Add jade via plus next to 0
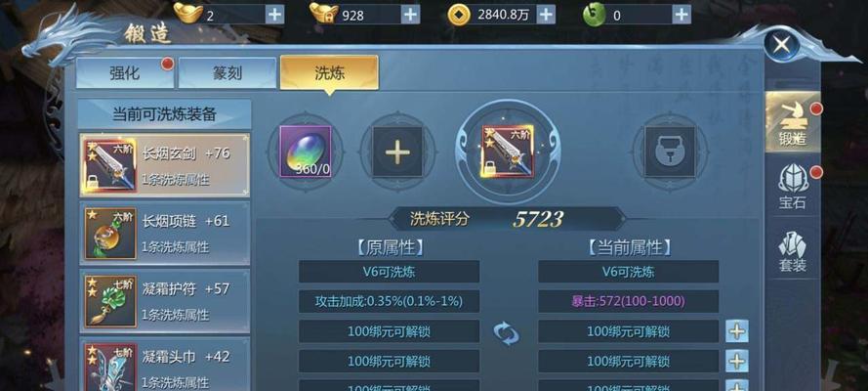Screen dimensions: 868x391 coord(682,14)
